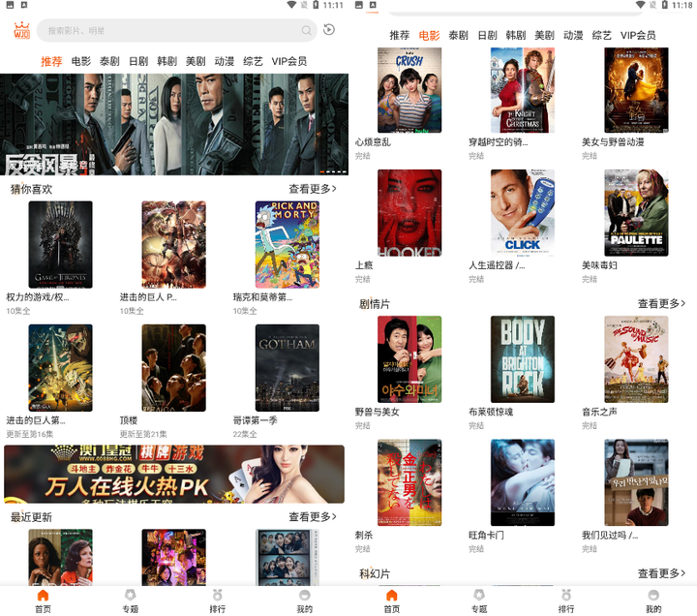Click the 剧情片 section heading
Screen dimensions: 697x616
pyautogui.click(x=375, y=304)
